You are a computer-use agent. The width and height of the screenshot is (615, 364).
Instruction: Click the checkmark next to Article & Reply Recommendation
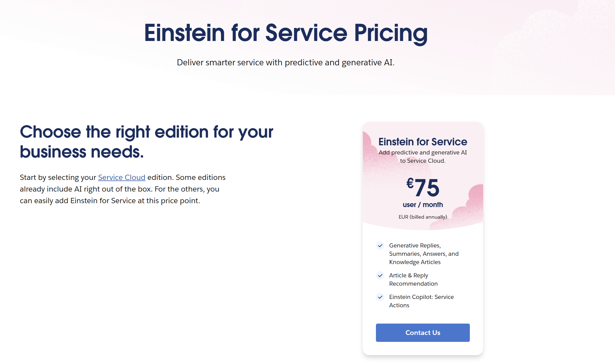click(380, 275)
